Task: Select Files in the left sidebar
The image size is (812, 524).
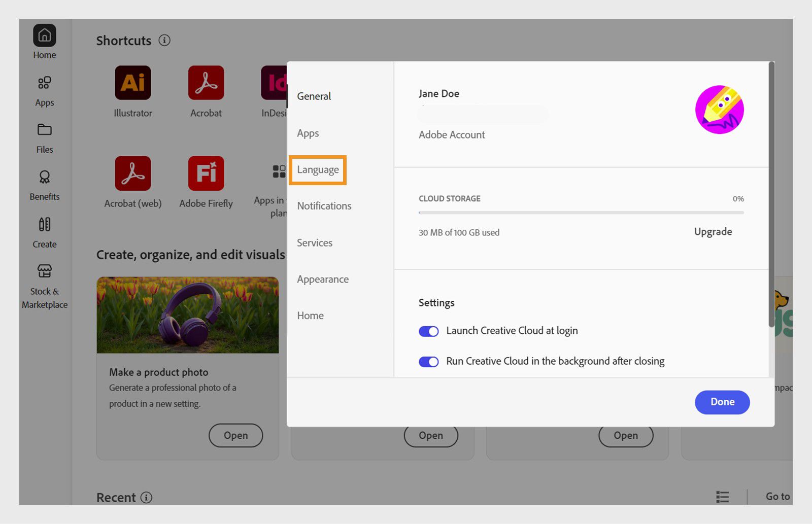Action: (44, 137)
